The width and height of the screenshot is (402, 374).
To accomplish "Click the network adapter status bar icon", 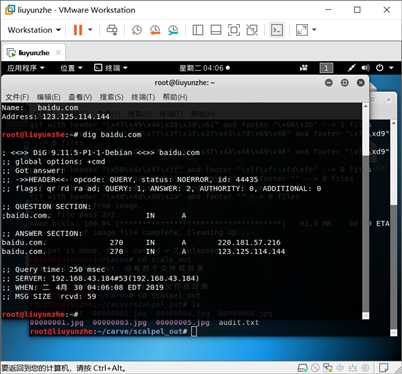I will click(x=328, y=368).
